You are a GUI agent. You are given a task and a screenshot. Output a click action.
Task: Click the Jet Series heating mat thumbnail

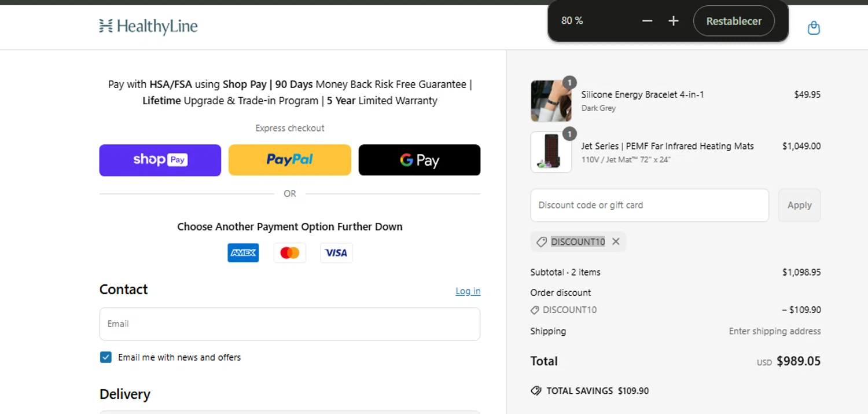(551, 152)
